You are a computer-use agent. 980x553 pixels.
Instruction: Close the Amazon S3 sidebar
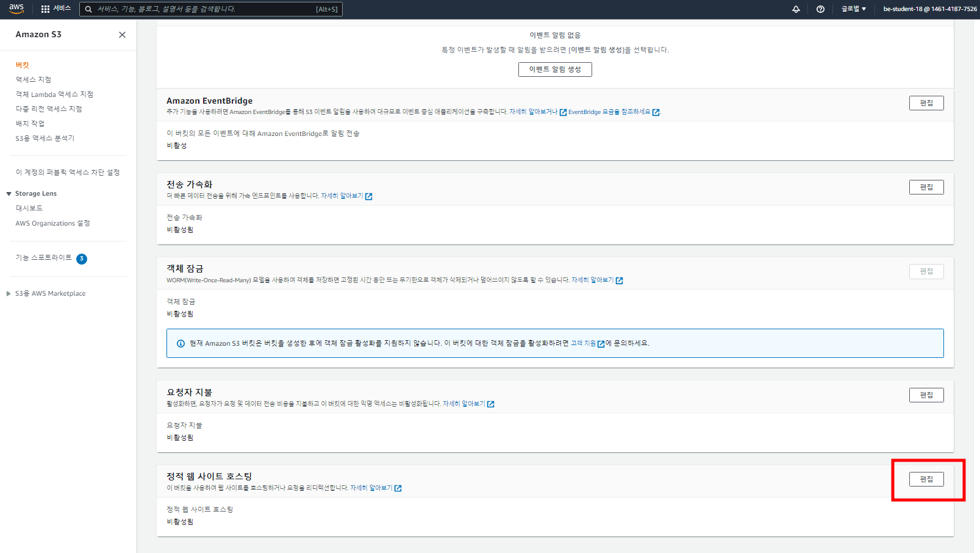[122, 35]
